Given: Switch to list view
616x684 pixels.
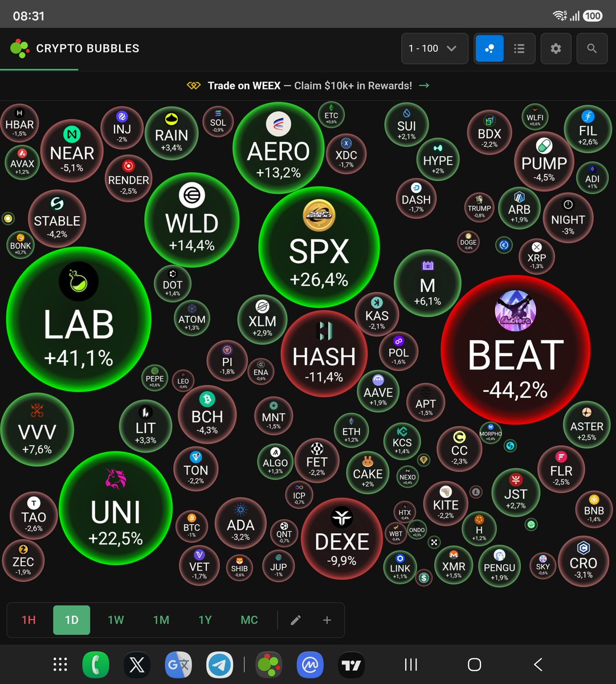Looking at the screenshot, I should point(519,48).
